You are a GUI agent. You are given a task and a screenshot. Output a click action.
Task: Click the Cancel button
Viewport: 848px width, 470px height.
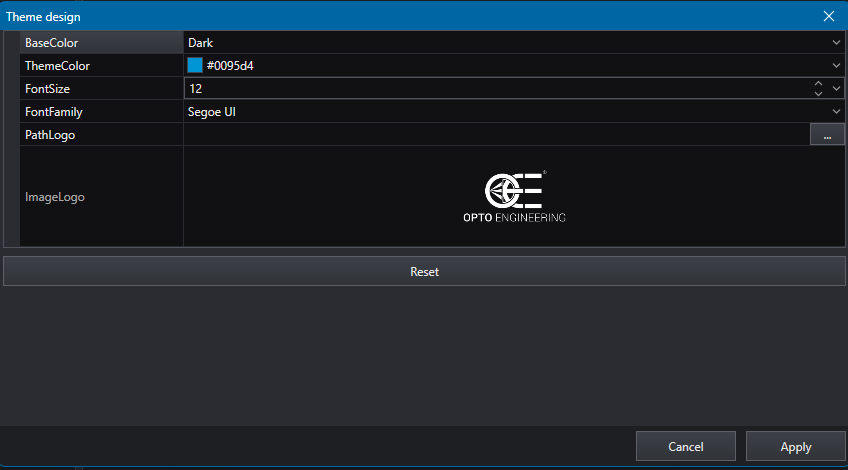[x=685, y=446]
